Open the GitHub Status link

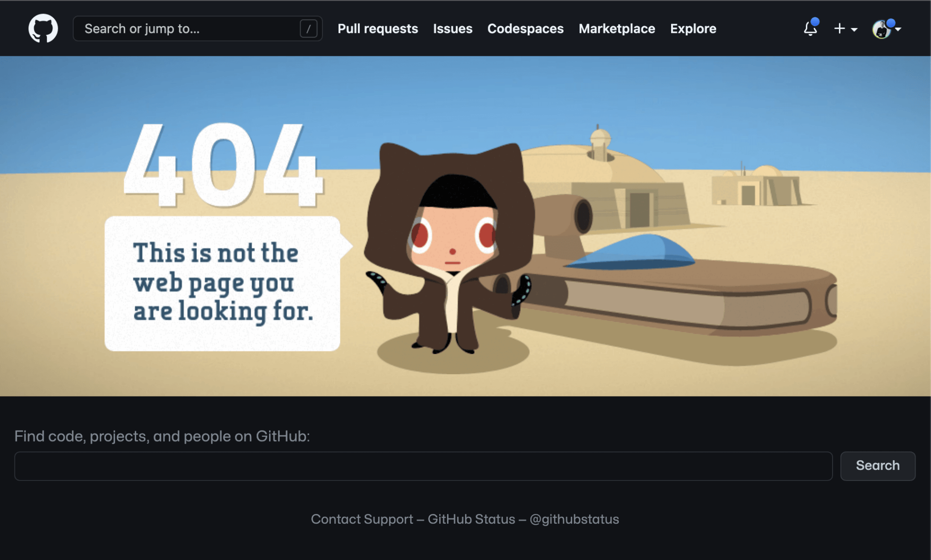point(471,519)
